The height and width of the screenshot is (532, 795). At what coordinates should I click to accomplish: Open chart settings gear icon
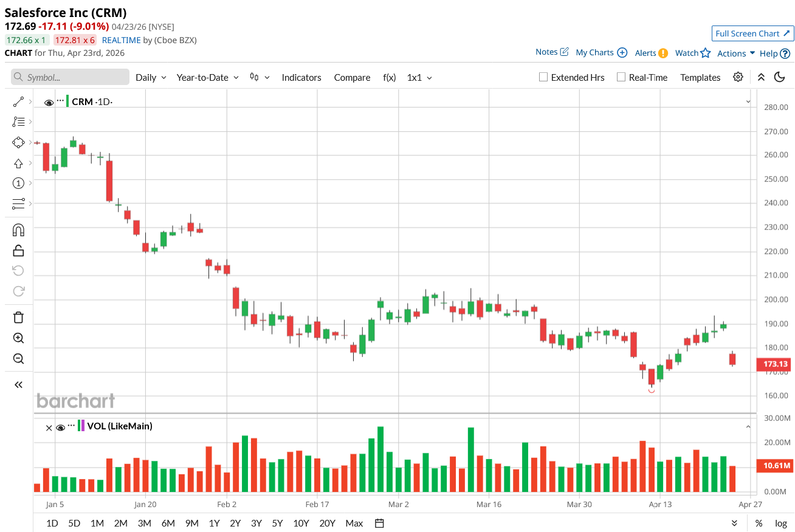738,77
